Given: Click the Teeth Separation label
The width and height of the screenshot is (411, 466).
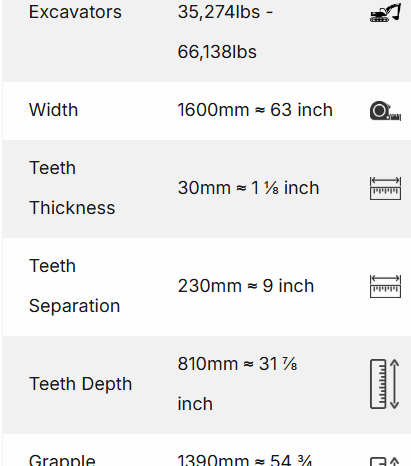Looking at the screenshot, I should pos(74,286).
